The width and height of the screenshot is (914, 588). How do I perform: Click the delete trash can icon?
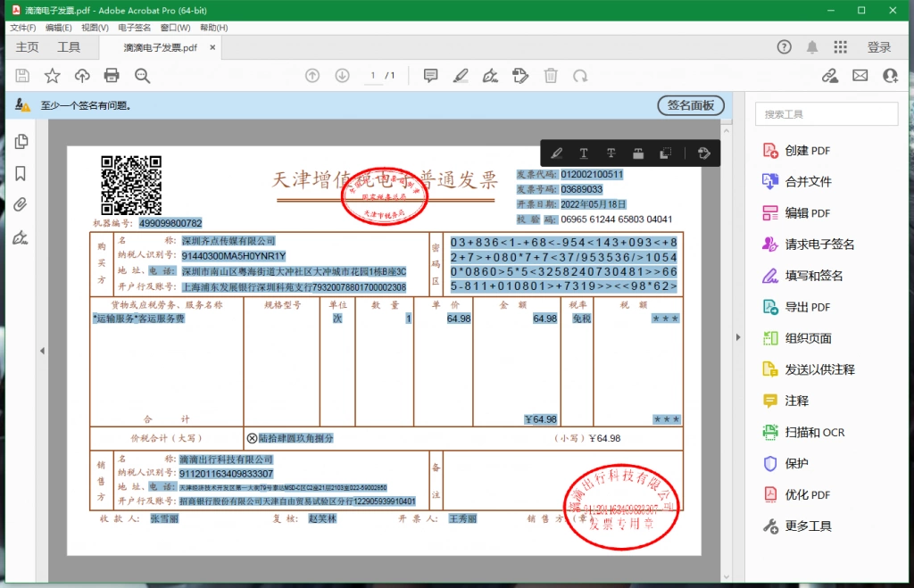coord(551,76)
